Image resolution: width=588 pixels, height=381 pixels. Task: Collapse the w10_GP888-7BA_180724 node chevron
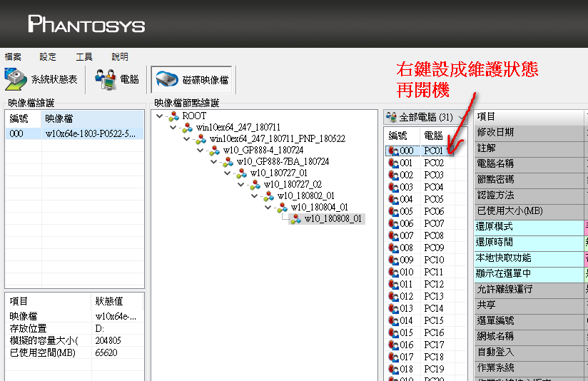pos(213,162)
